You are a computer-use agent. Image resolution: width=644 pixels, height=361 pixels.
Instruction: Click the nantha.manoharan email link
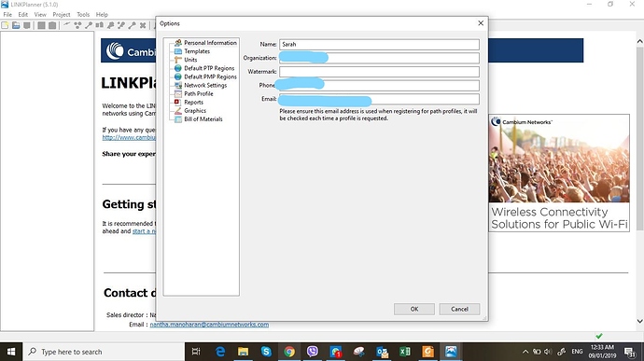click(209, 325)
